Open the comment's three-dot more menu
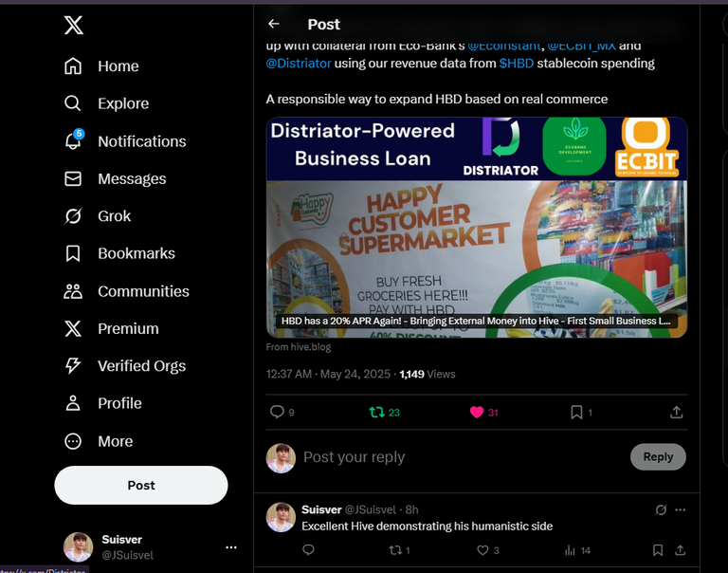This screenshot has width=728, height=573. [681, 509]
